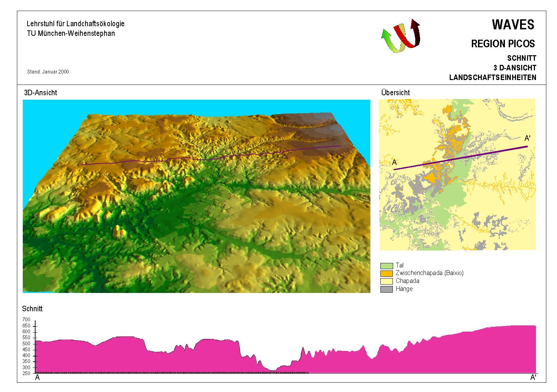Click 'Lehrstuhl für Landschaftsökologie' text
This screenshot has height=392, width=557.
76,24
